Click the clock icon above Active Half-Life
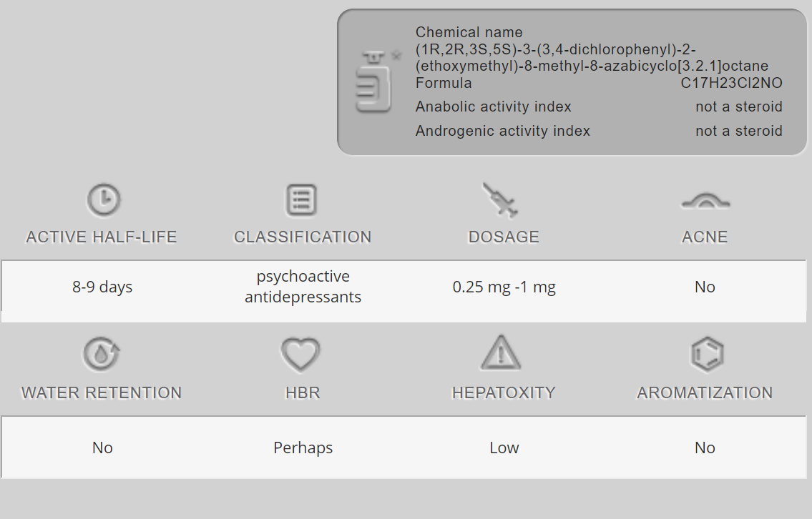812x519 pixels. (x=103, y=200)
